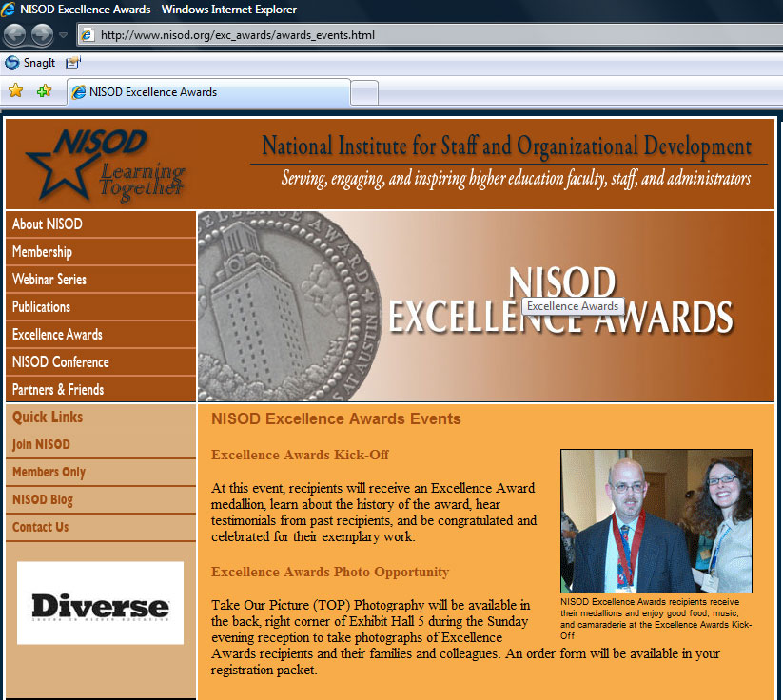
Task: Open the Members Only link
Action: 49,472
